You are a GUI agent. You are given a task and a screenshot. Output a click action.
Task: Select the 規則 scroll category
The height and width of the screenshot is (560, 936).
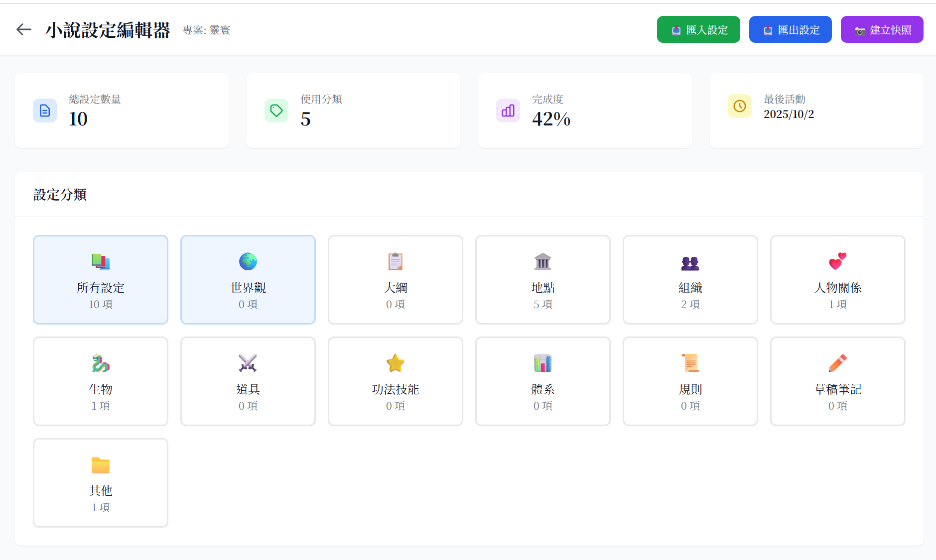pos(690,381)
